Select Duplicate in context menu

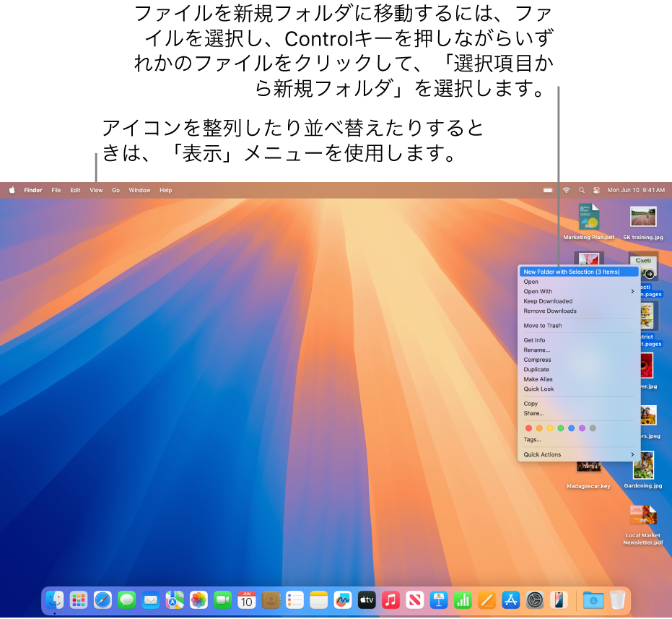(579, 369)
